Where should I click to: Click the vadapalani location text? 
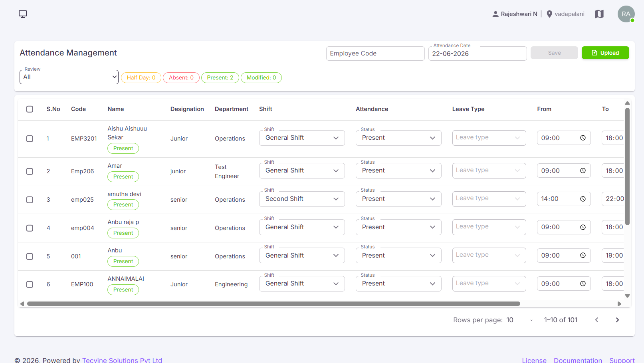(569, 14)
